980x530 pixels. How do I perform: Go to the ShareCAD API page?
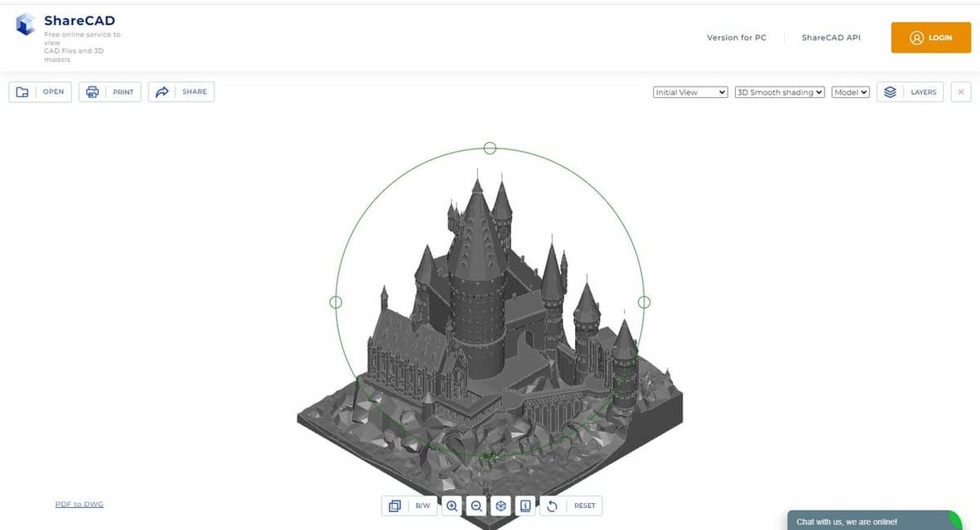click(x=831, y=38)
